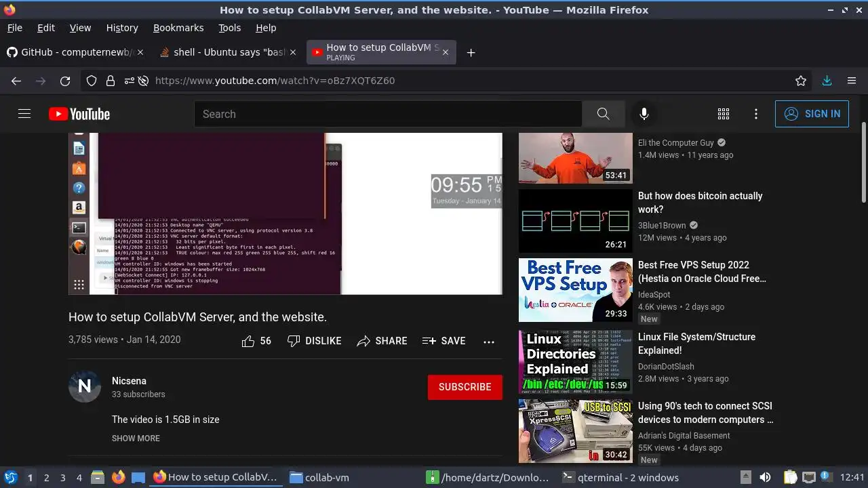This screenshot has width=868, height=488.
Task: Open USB to SCSI video thumbnail
Action: pos(576,431)
